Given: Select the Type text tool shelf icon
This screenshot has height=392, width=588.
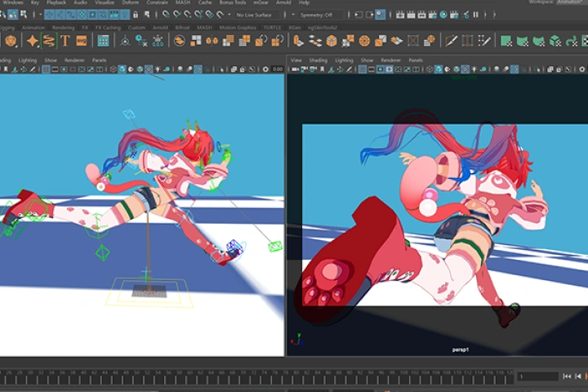Looking at the screenshot, I should click(x=65, y=41).
